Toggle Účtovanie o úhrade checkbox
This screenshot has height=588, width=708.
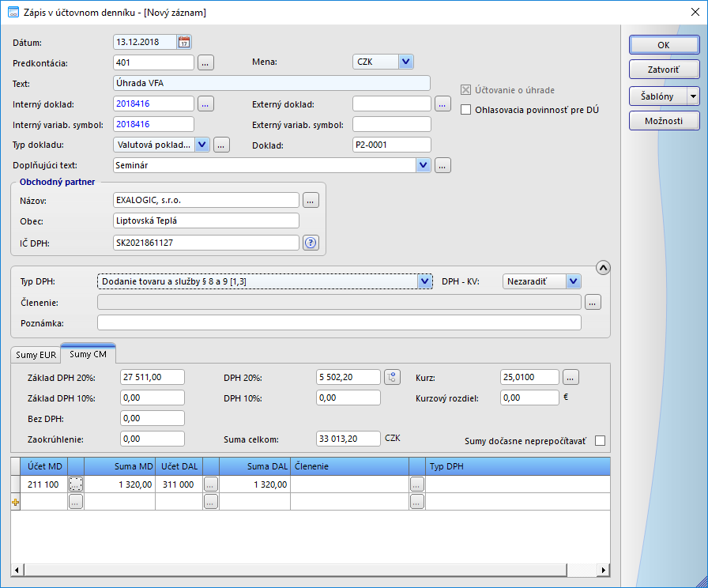tap(465, 90)
